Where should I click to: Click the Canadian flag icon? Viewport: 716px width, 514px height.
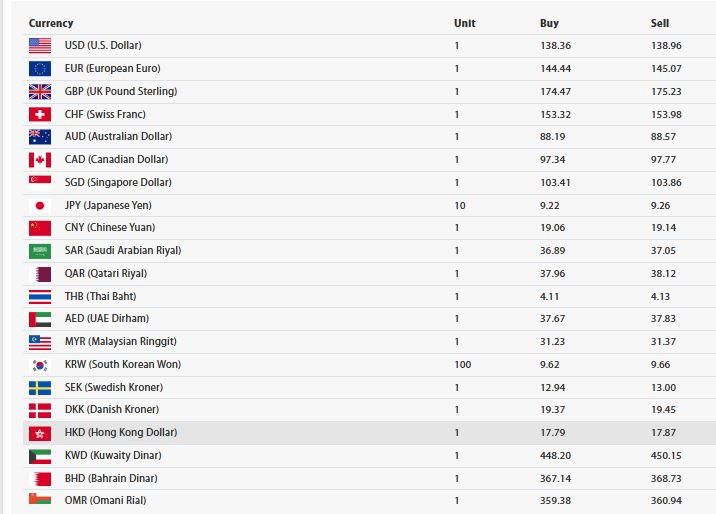[x=40, y=160]
